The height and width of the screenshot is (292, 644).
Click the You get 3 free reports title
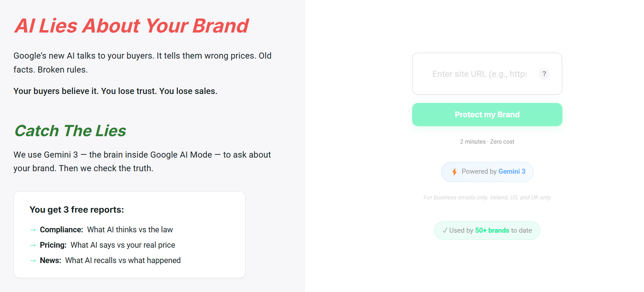point(77,210)
